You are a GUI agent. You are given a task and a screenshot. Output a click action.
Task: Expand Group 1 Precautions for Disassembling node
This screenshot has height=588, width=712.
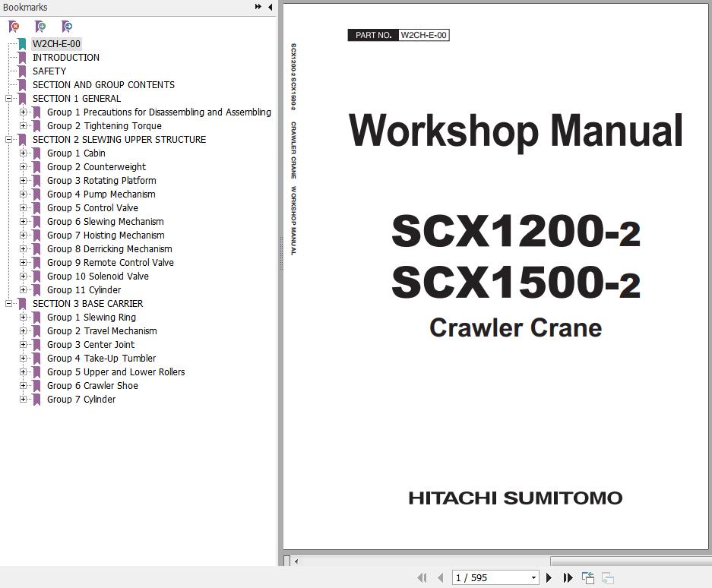tap(23, 112)
